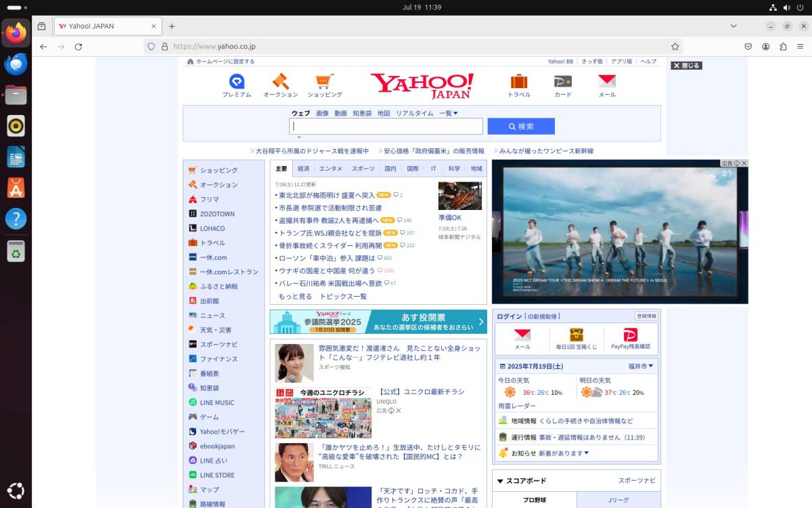Screen dimensions: 812x508
Task: Select the 画像 search tab
Action: [x=322, y=113]
